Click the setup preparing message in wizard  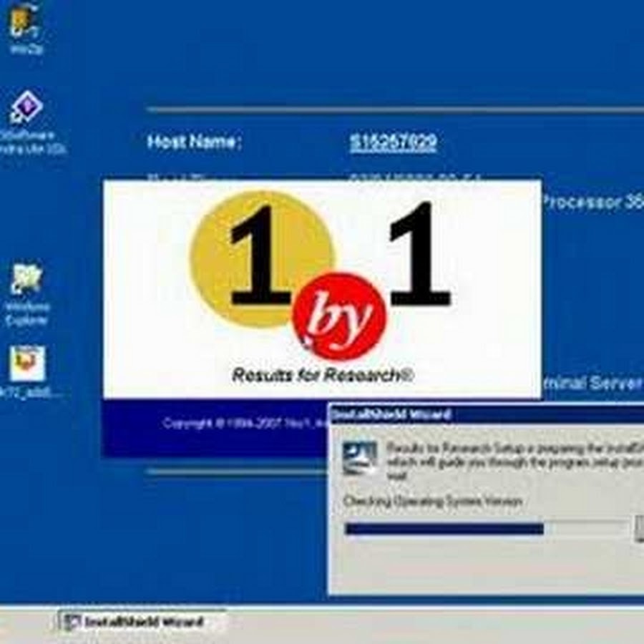[x=515, y=462]
